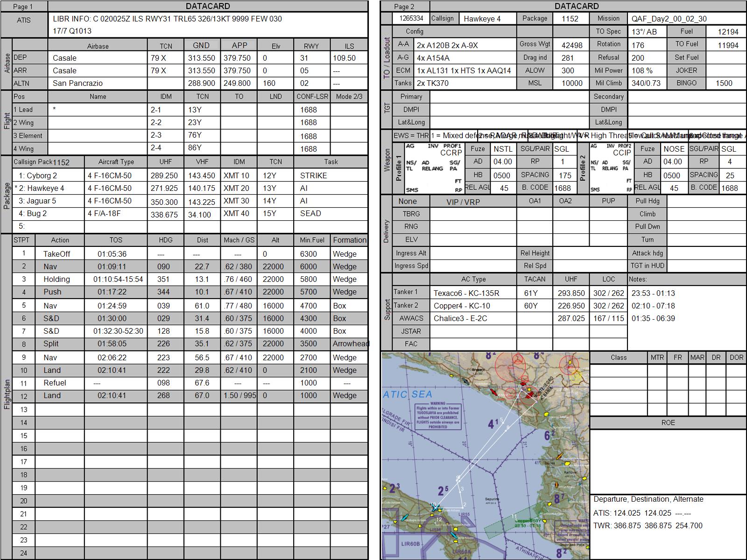This screenshot has height=560, width=747.
Task: Select the CCRP label in weapon Profile 1
Action: 451,153
